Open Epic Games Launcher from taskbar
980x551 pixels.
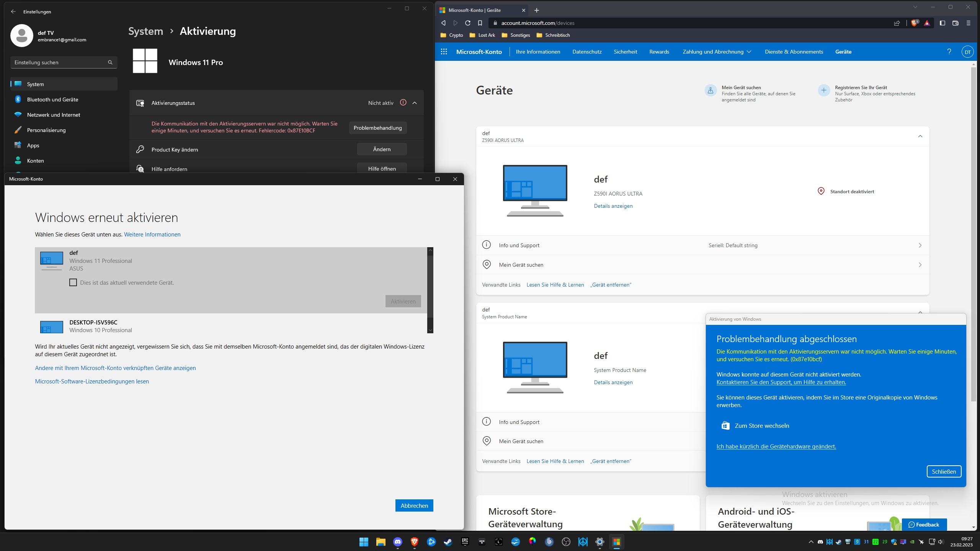click(x=465, y=542)
